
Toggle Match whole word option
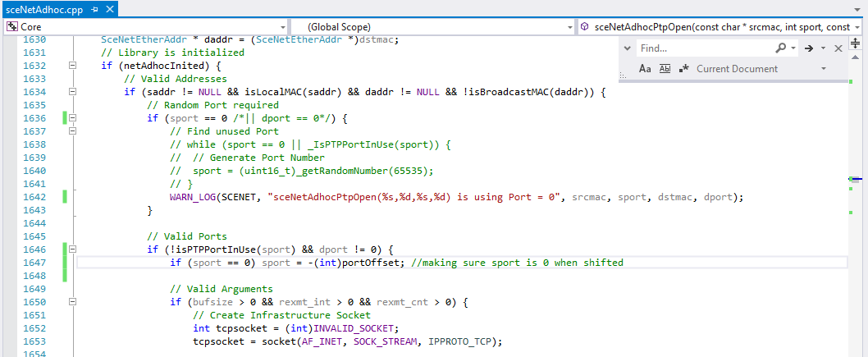(665, 69)
